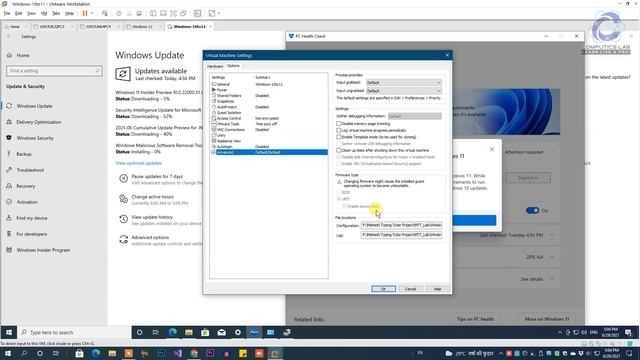This screenshot has height=360, width=640.
Task: Open the View menu in VMware Workstation
Action: pyautogui.click(x=31, y=13)
